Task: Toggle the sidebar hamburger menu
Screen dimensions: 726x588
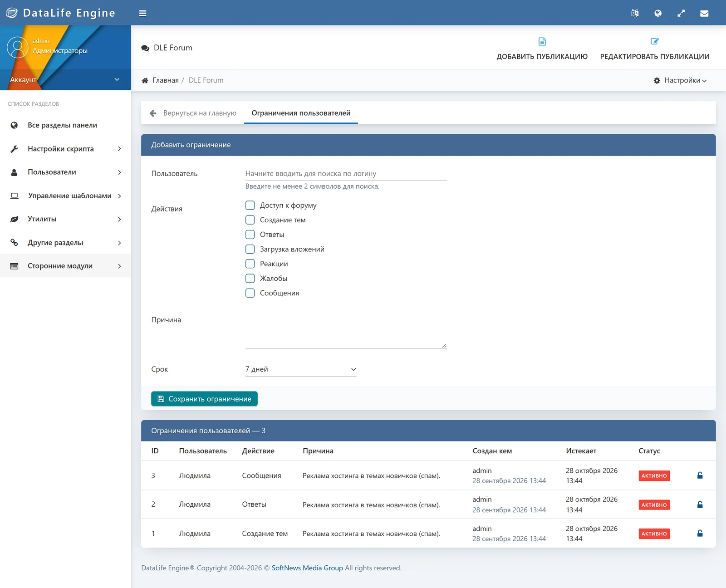Action: 142,13
